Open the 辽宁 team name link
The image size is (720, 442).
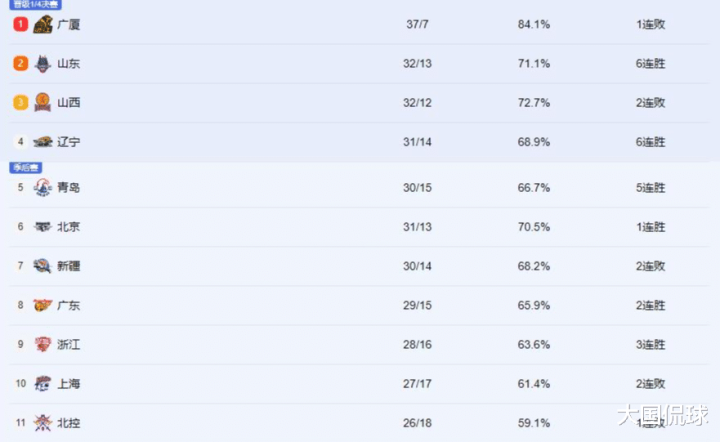(x=68, y=142)
